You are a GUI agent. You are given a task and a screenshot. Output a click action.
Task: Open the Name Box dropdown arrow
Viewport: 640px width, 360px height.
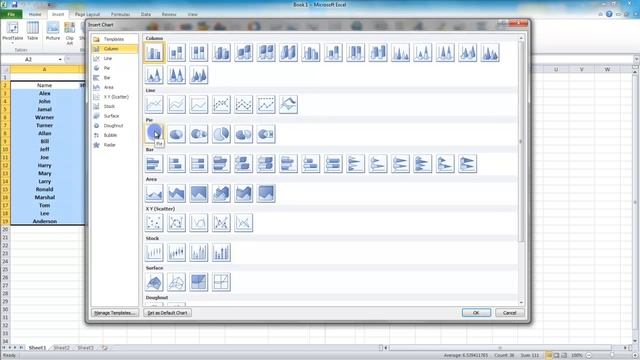click(x=60, y=60)
